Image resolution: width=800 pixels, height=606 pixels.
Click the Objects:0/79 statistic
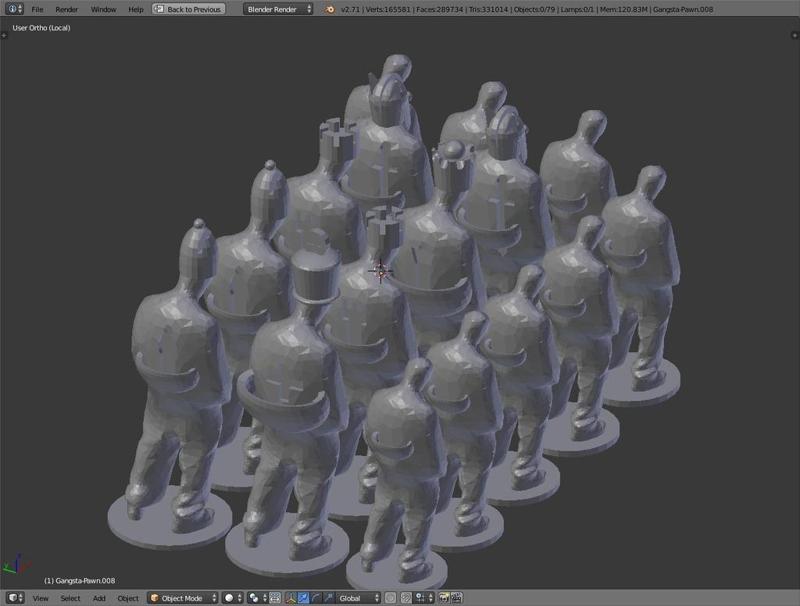[534, 9]
